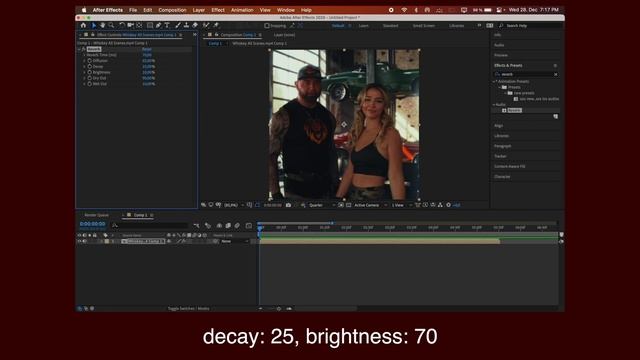Select the Clone Stamp tool
Image resolution: width=640 pixels, height=360 pixels.
coord(186,25)
